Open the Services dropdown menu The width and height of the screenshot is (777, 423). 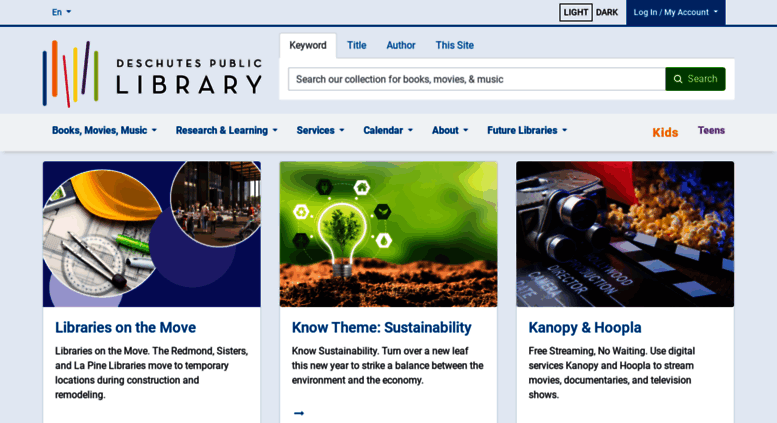click(320, 130)
